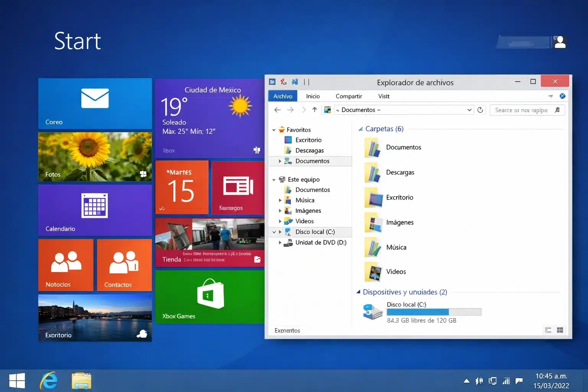Switch to the Compartir ribbon tab
The width and height of the screenshot is (588, 392).
pos(349,96)
